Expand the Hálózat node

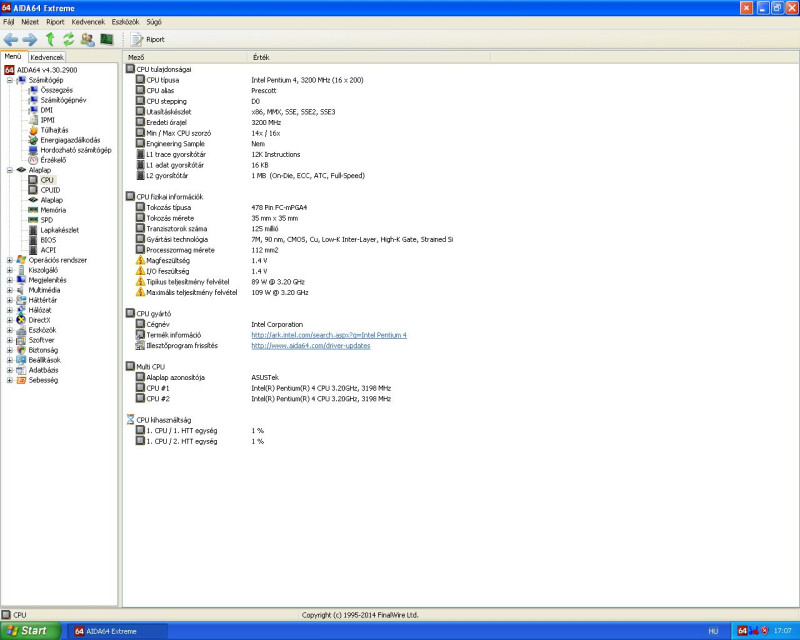[x=10, y=310]
